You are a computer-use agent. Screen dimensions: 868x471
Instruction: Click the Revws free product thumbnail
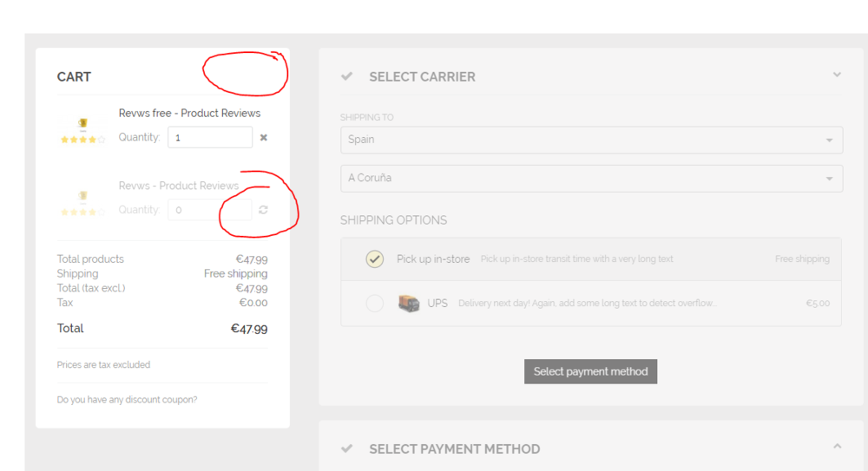[x=82, y=130]
